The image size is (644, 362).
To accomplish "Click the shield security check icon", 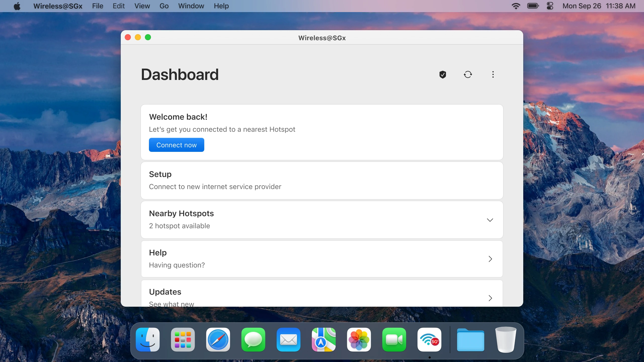I will [x=442, y=74].
